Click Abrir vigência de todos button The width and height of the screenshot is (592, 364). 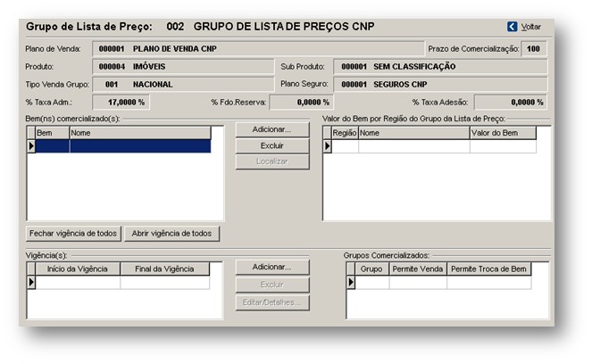click(171, 234)
